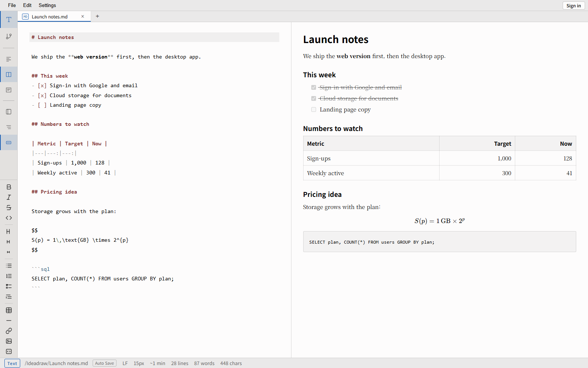Insert an image
Screen dimensions: 588x368
[9, 341]
